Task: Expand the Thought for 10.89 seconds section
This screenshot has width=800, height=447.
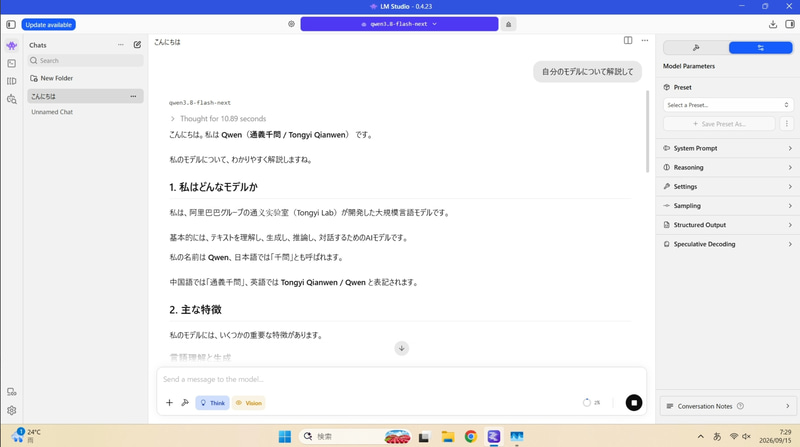Action: pos(218,118)
